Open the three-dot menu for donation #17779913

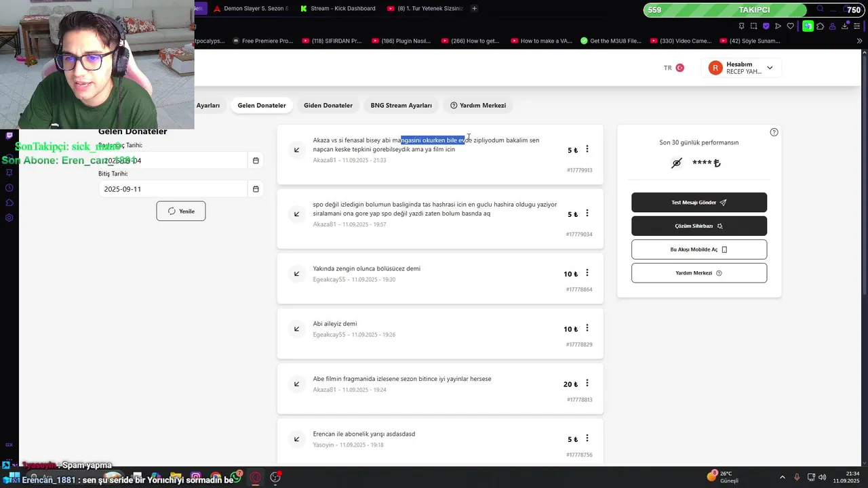(587, 149)
